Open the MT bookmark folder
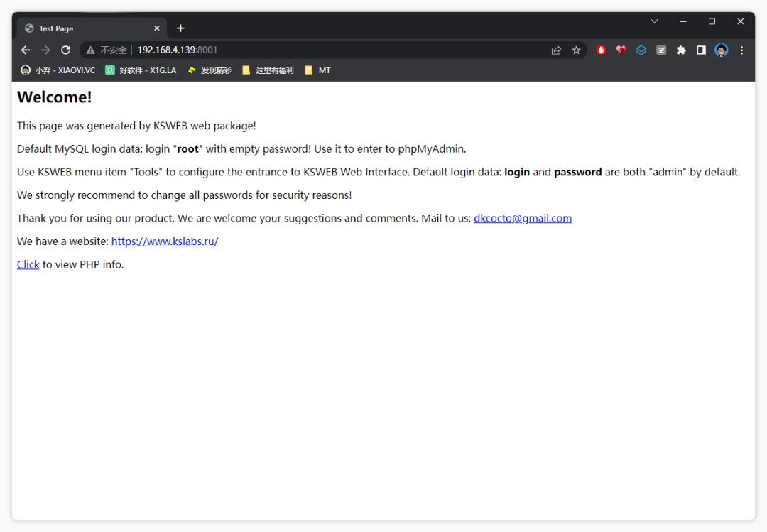 click(317, 70)
